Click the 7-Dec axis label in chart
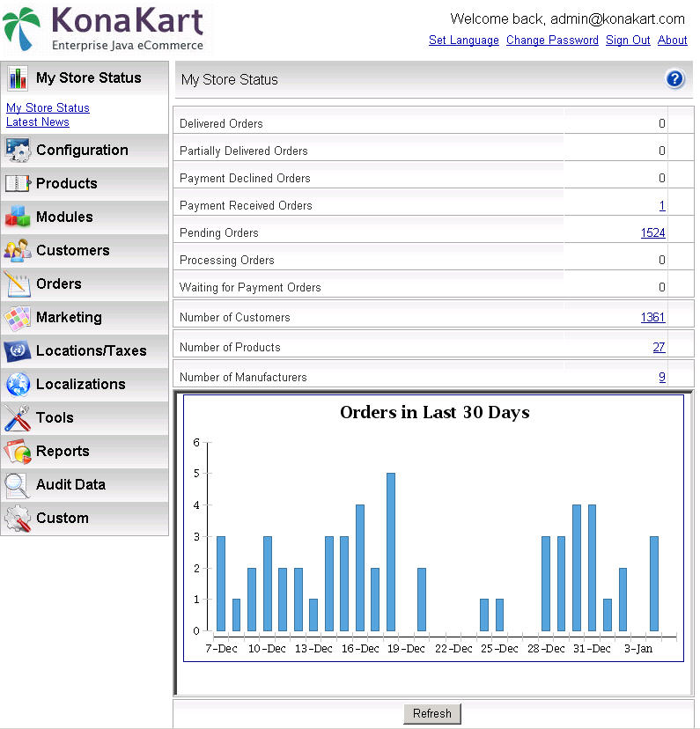Viewport: 700px width, 729px height. tap(221, 649)
